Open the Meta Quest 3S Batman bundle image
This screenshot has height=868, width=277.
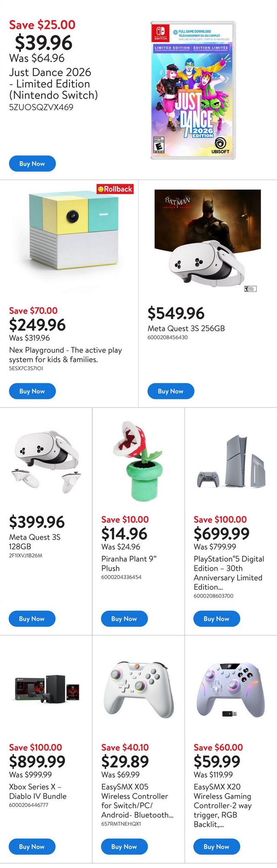(x=208, y=239)
